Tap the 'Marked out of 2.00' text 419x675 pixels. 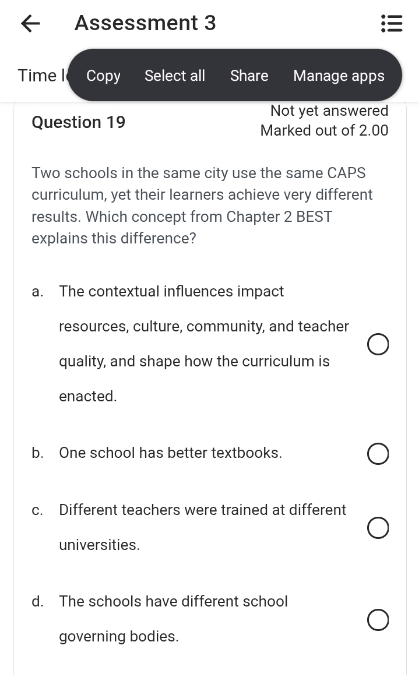pos(324,130)
